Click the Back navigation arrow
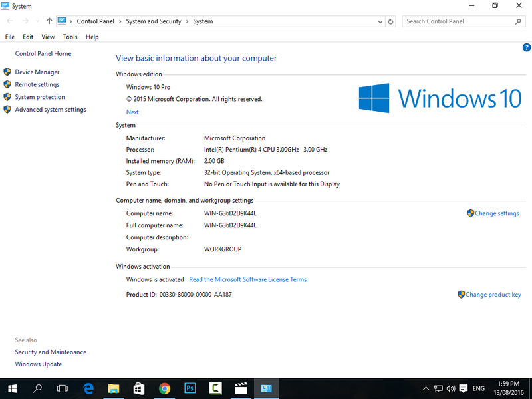Screen dimensions: 532x399 [10, 21]
